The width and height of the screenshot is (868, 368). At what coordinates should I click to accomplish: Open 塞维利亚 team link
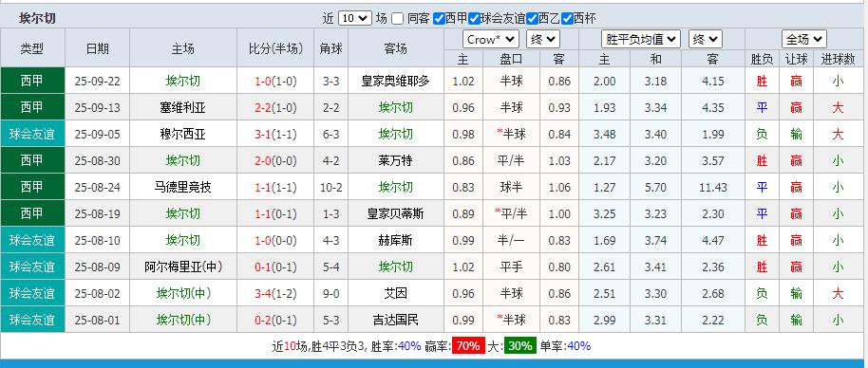click(x=182, y=108)
